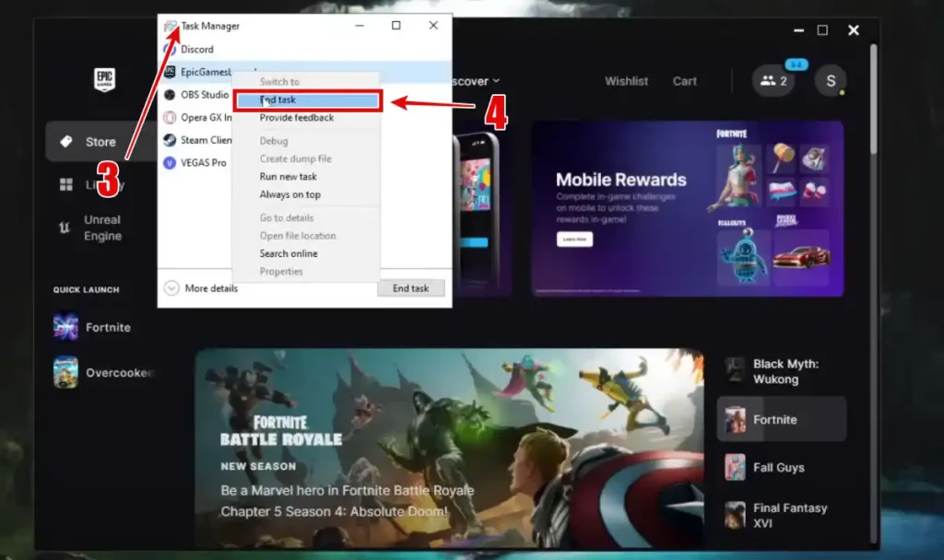Viewport: 944px width, 560px height.
Task: Minimize the Task Manager window
Action: 360,25
